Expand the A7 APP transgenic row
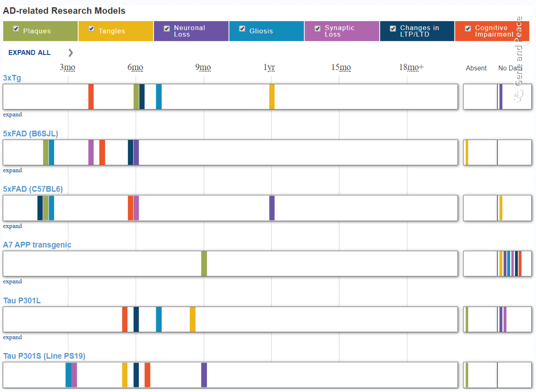536x392 pixels. click(x=12, y=281)
